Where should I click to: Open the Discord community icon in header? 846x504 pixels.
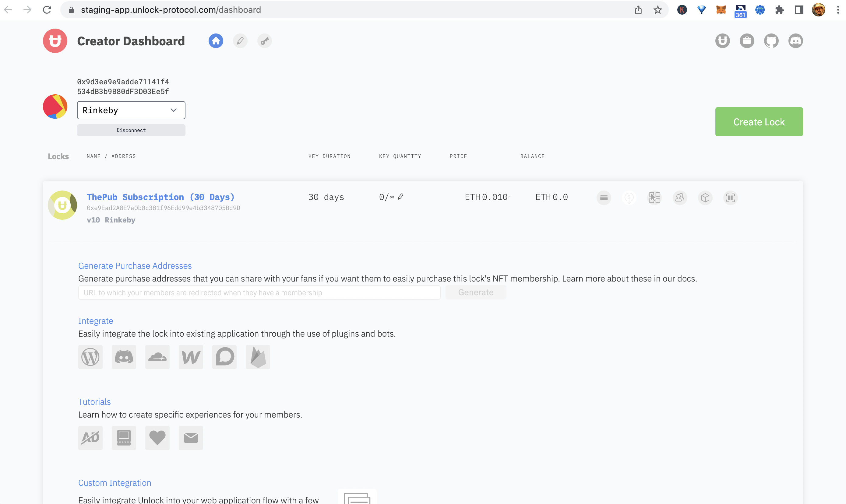(x=796, y=41)
